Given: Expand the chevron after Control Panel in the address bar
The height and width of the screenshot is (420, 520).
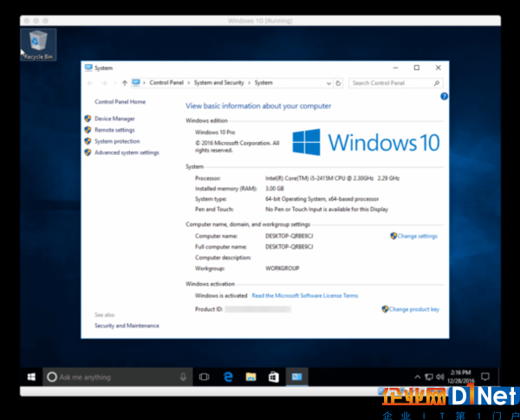Looking at the screenshot, I should pyautogui.click(x=189, y=83).
